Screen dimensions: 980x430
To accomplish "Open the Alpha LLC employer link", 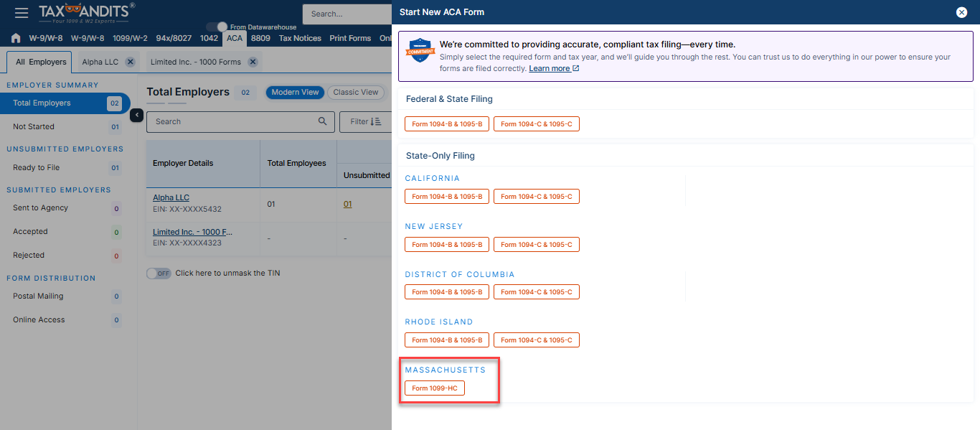I will pyautogui.click(x=171, y=198).
